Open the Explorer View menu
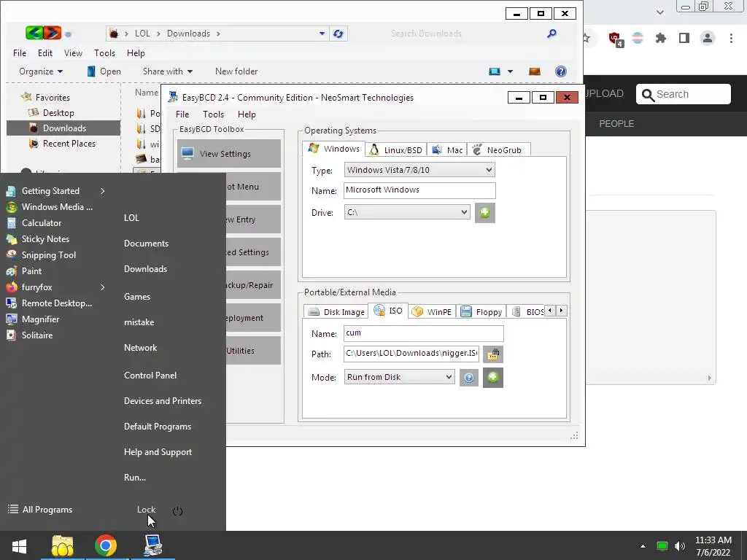Image resolution: width=747 pixels, height=560 pixels. (x=73, y=53)
